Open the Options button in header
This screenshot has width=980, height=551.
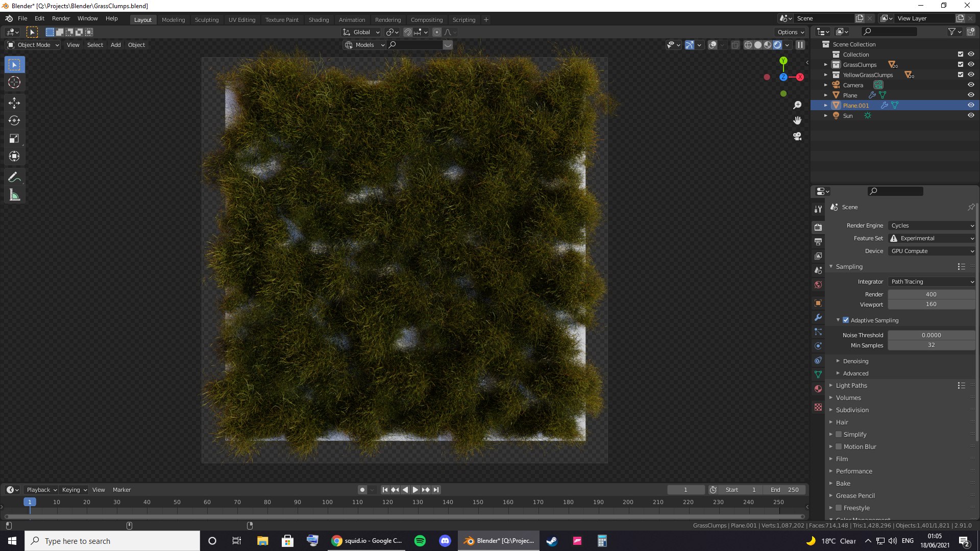coord(791,32)
